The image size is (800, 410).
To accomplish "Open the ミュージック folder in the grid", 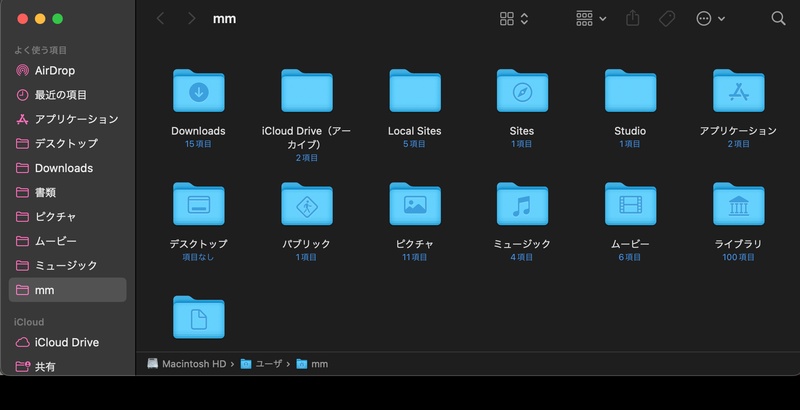I will pyautogui.click(x=522, y=204).
